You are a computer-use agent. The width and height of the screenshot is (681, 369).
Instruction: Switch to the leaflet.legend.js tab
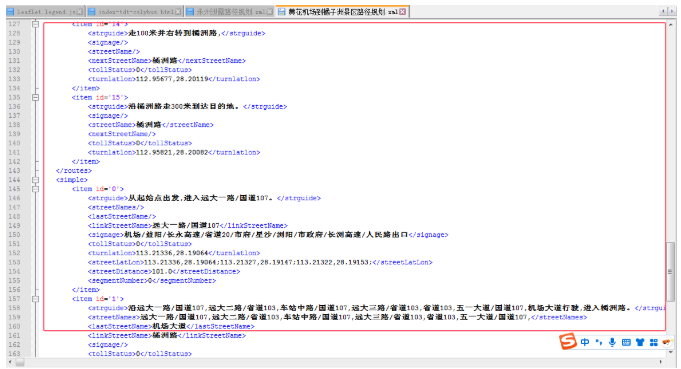coord(45,12)
